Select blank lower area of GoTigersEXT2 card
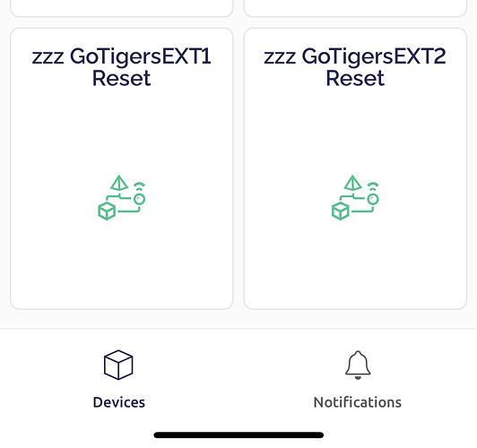Screen dimensions: 477x448 [355, 264]
